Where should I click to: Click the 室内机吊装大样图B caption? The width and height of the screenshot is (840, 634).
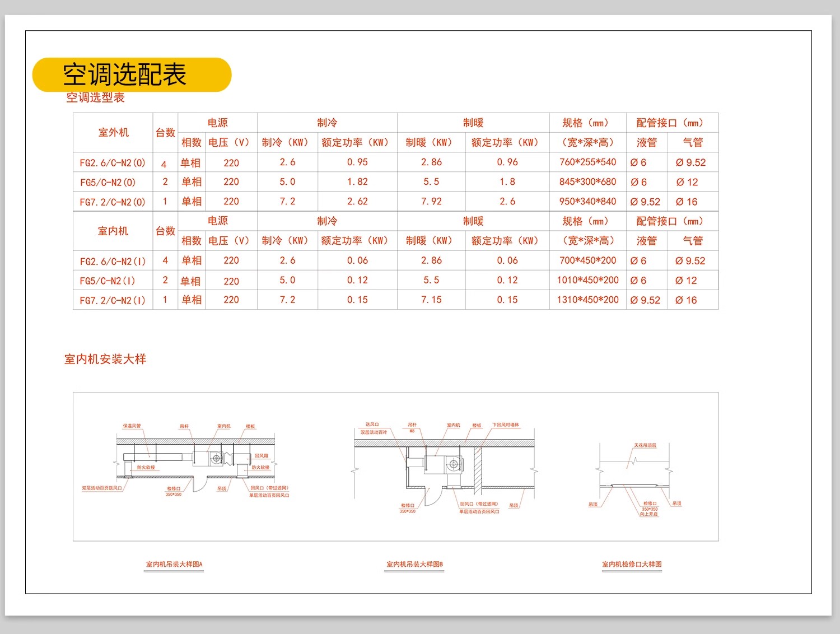click(414, 565)
